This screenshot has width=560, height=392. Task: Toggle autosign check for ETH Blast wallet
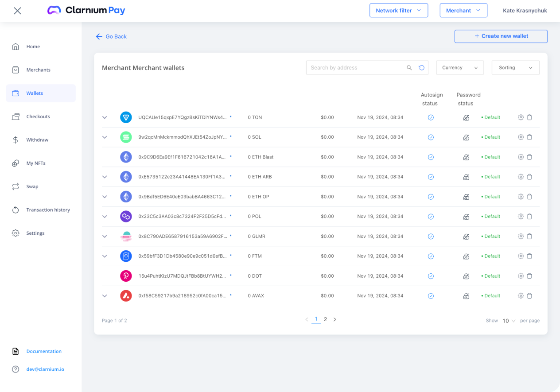click(x=431, y=157)
